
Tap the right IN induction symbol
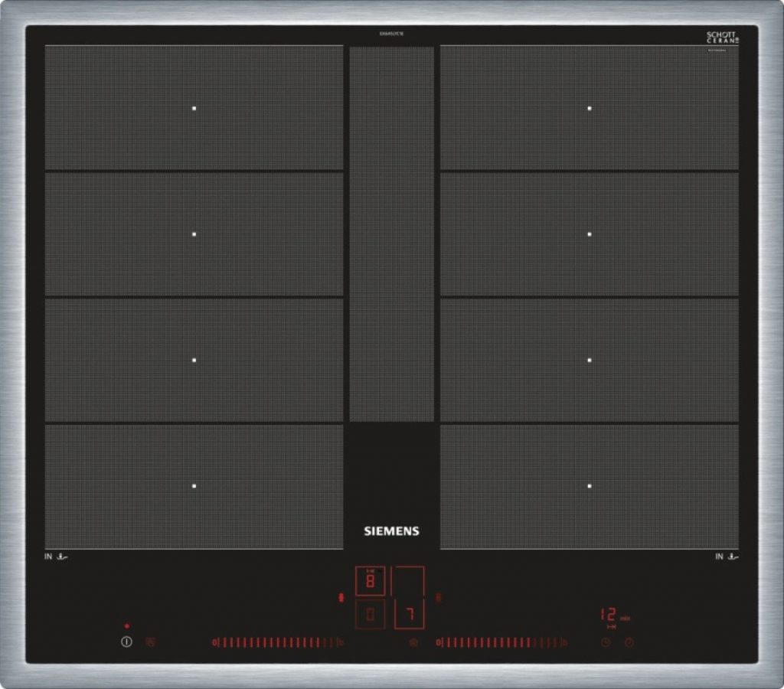[727, 557]
